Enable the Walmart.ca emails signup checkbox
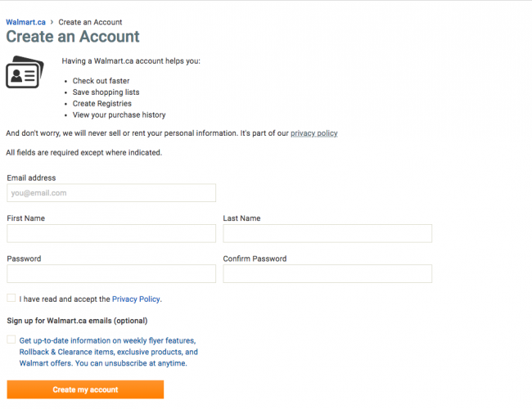532x409 pixels. 11,339
